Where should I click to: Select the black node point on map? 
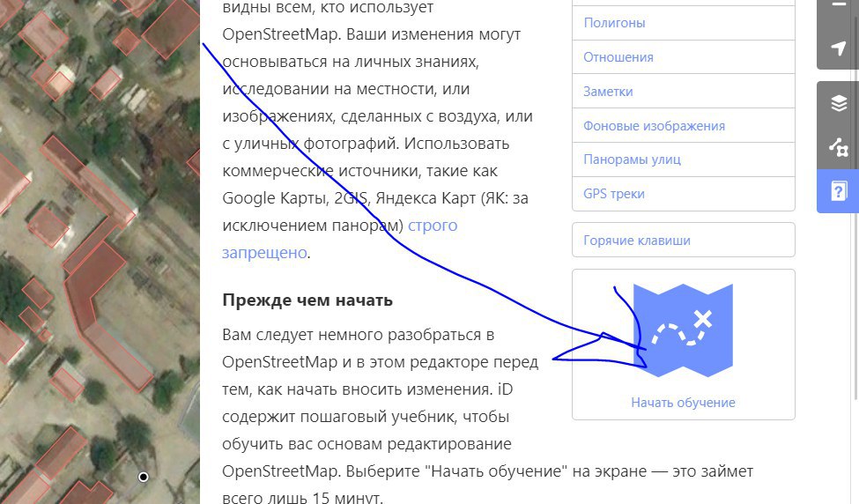pyautogui.click(x=143, y=478)
